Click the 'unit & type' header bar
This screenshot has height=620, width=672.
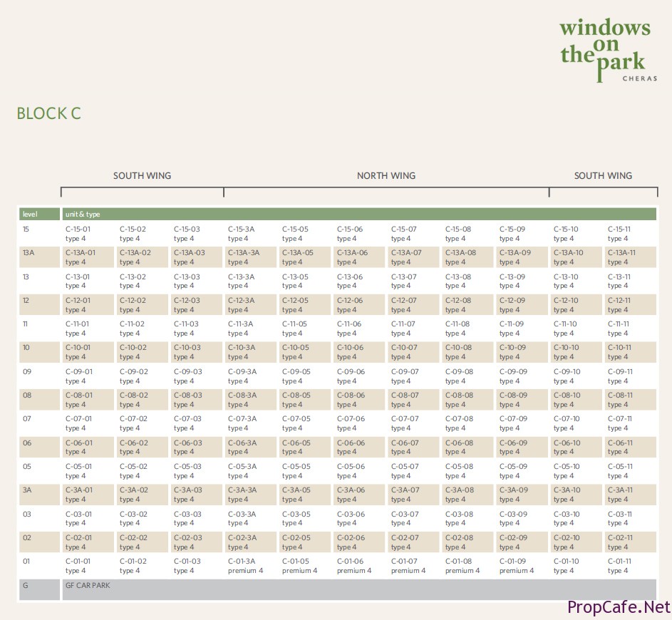click(358, 214)
